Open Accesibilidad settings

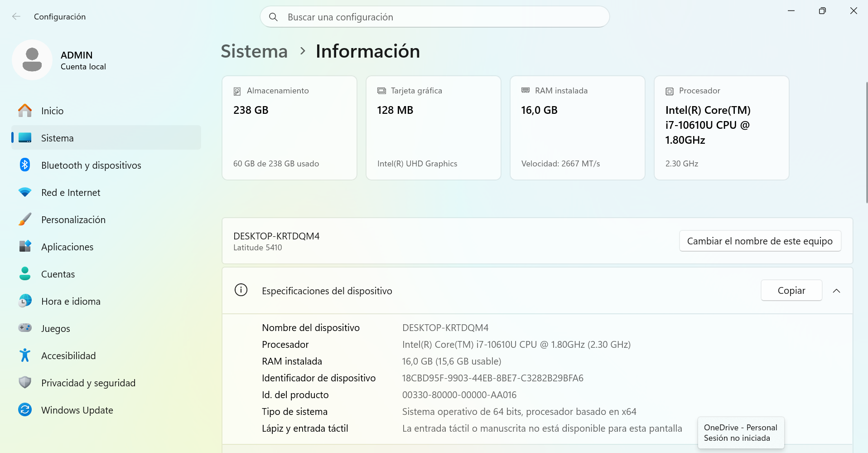[68, 356]
